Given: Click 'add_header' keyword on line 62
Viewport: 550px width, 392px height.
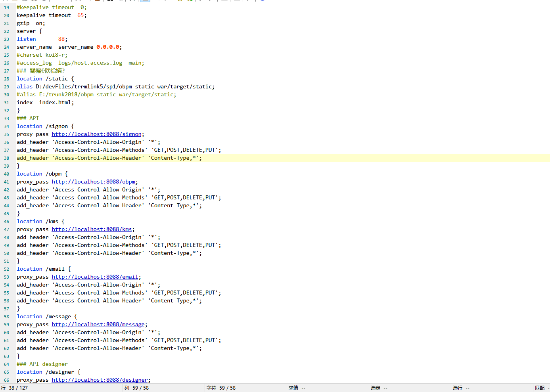Looking at the screenshot, I should point(33,348).
